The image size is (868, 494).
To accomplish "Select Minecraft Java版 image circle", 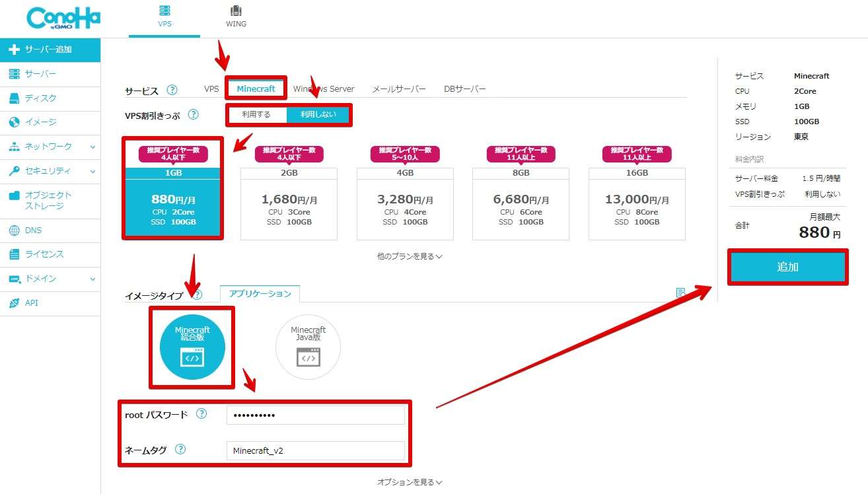I will pyautogui.click(x=308, y=347).
